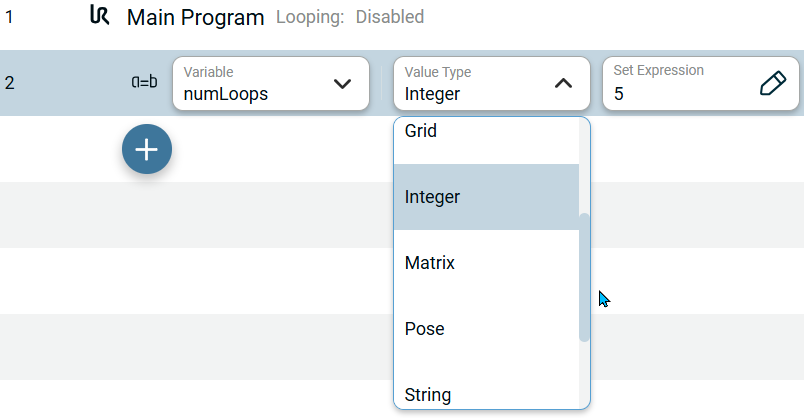The image size is (804, 418).
Task: Select the Main Program title row
Action: pos(195,17)
